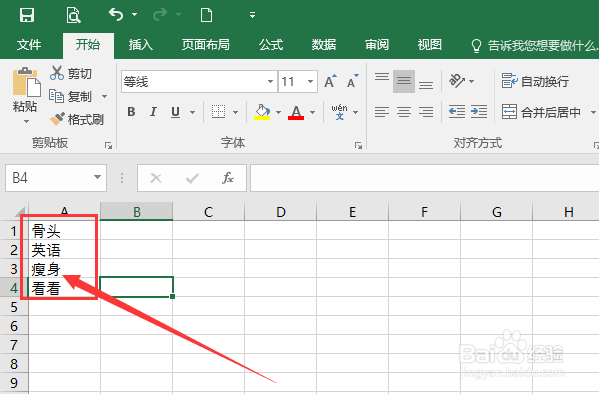Click 合并后居中 merge and center button

pyautogui.click(x=541, y=112)
